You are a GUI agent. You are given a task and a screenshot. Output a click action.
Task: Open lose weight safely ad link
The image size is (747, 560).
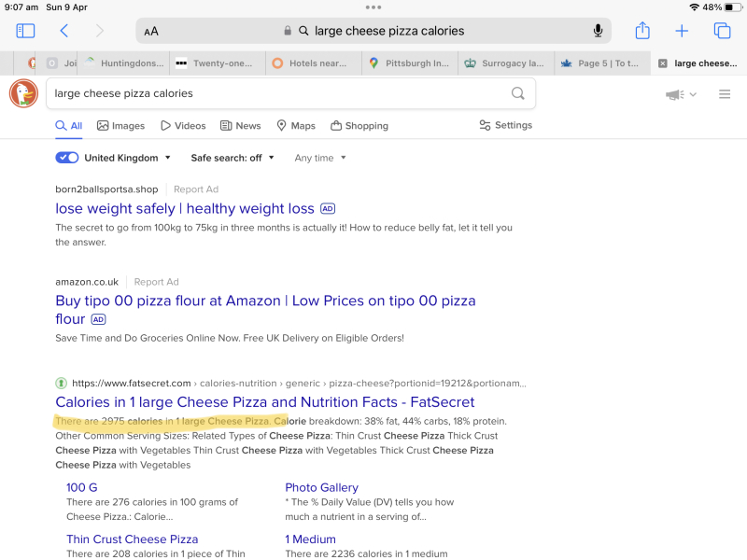coord(185,208)
